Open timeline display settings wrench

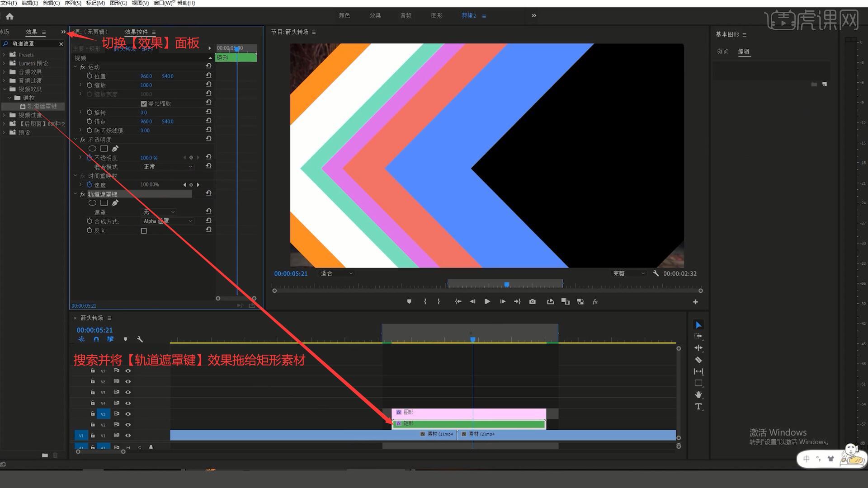[x=140, y=339]
